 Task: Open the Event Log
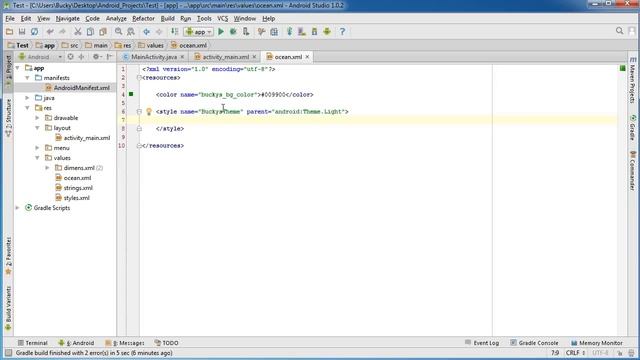click(482, 343)
